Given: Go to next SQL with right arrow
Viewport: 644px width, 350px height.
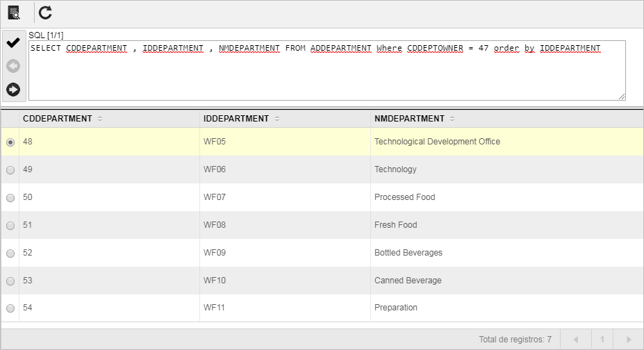Looking at the screenshot, I should point(13,90).
